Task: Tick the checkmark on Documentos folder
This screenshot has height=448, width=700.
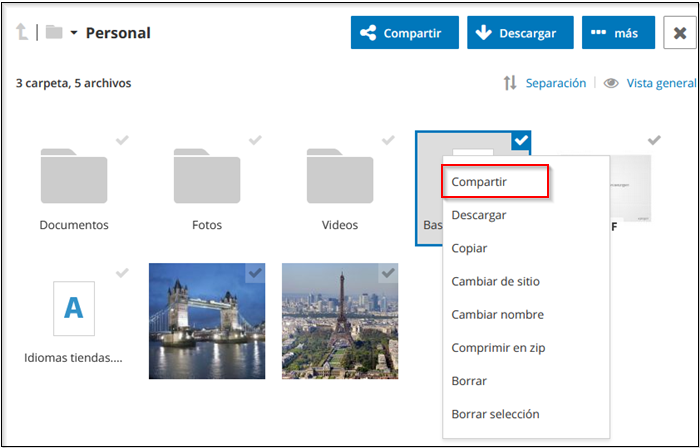Action: point(122,140)
